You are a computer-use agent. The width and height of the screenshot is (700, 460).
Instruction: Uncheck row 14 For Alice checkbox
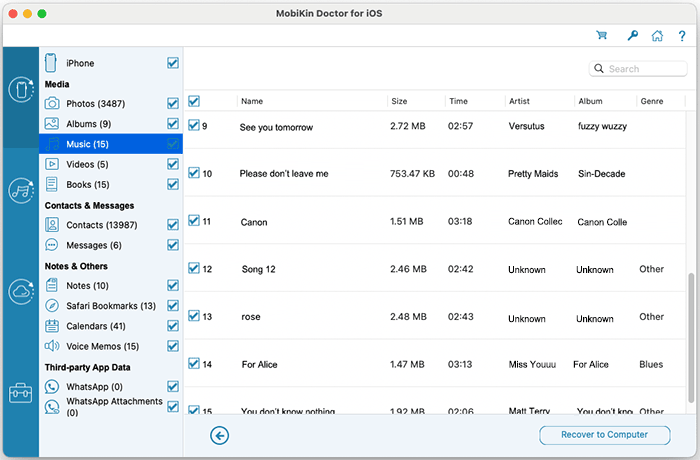194,364
